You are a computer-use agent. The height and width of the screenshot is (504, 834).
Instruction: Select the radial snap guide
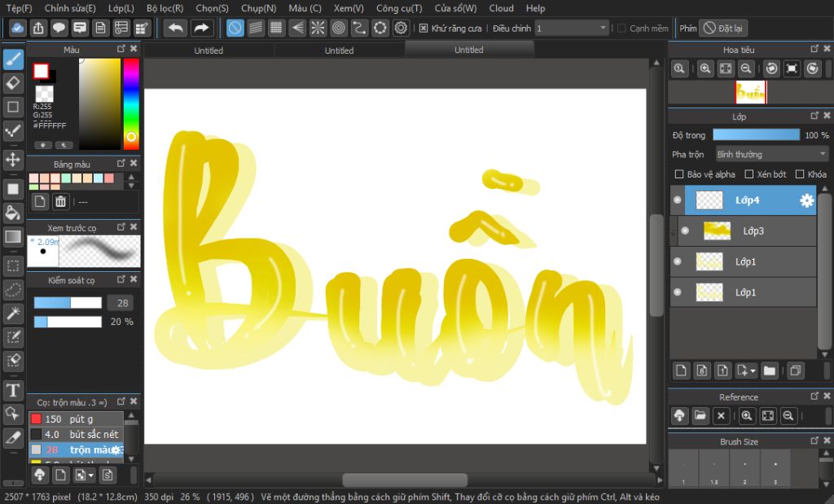318,28
